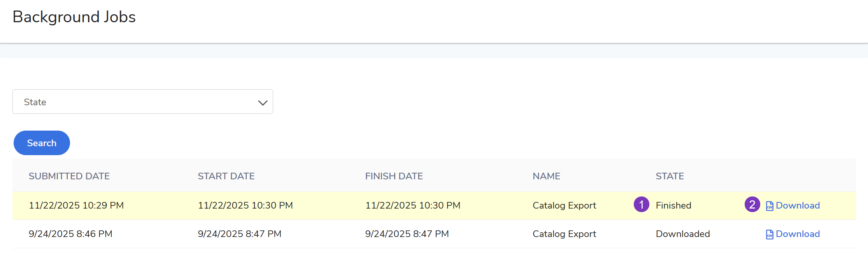The image size is (868, 253).
Task: Click the SUBMITTED DATE column header
Action: coord(69,176)
